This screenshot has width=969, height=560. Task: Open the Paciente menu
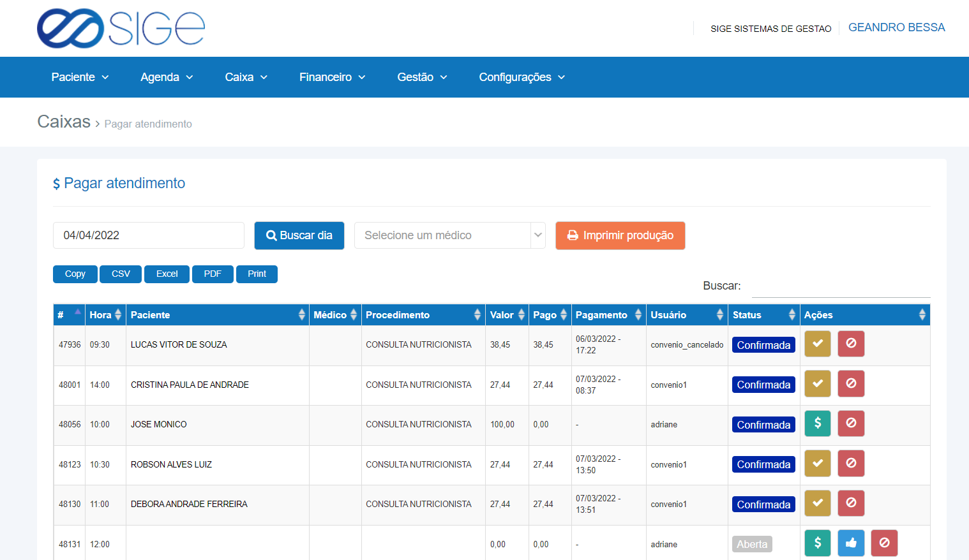80,77
